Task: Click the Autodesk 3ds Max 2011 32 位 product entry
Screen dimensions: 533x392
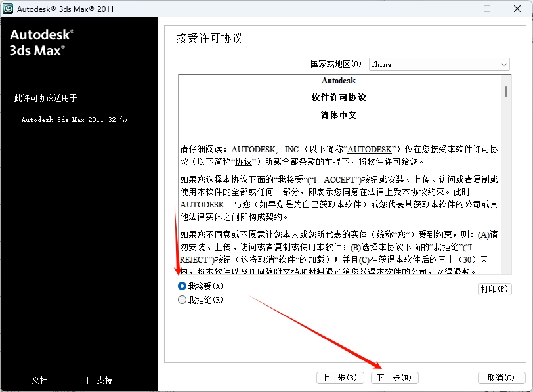Action: pos(74,120)
